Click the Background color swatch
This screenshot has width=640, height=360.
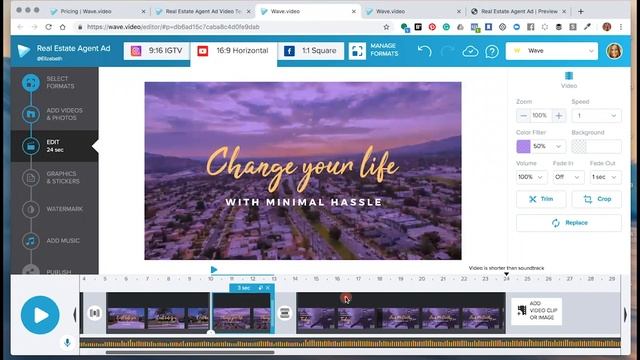(x=579, y=146)
